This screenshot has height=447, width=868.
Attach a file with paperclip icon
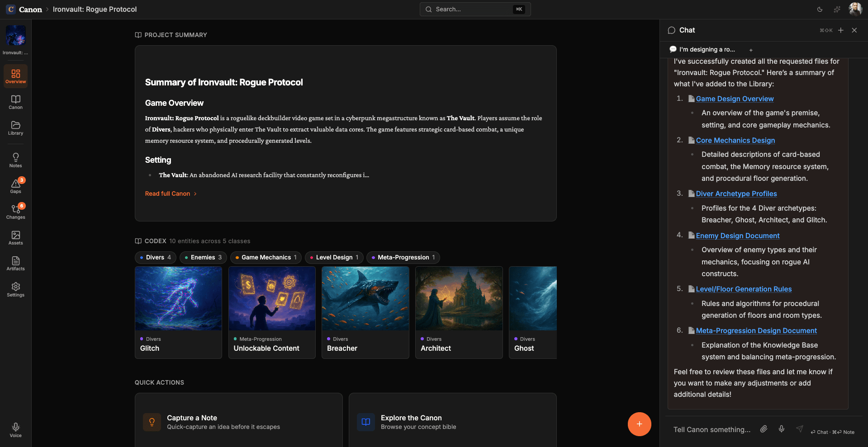point(764,429)
